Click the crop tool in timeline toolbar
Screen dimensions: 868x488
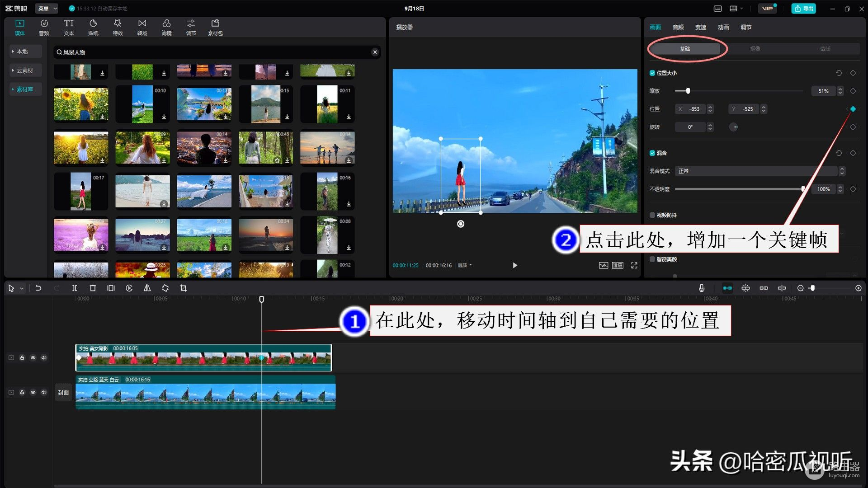[x=183, y=288]
